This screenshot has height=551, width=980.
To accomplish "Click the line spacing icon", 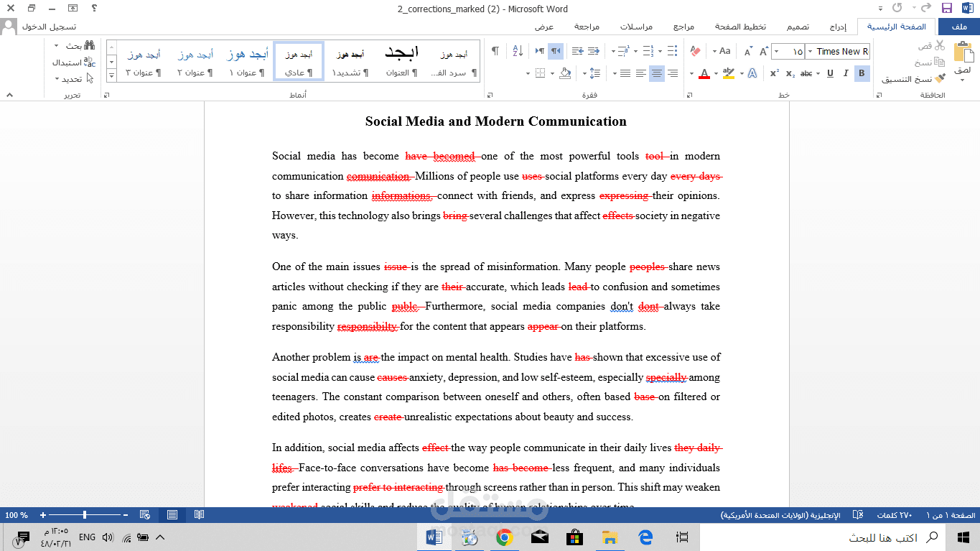I will (594, 73).
